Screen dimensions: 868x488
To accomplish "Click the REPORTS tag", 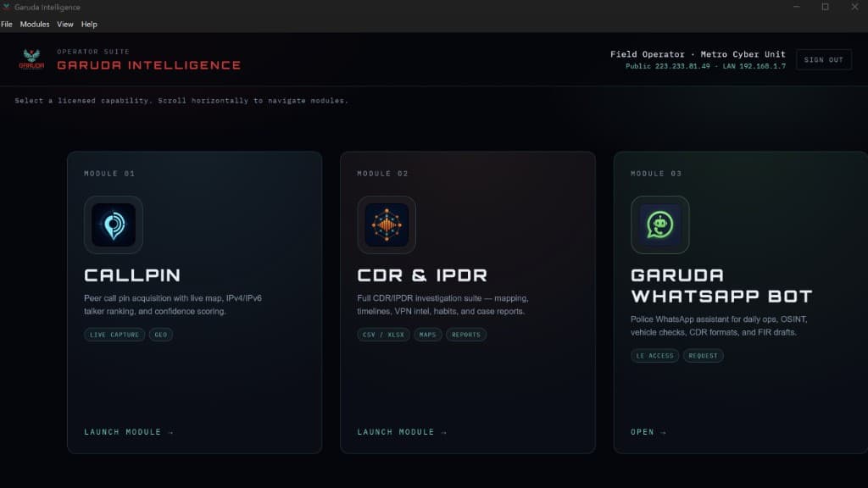I will tap(466, 335).
